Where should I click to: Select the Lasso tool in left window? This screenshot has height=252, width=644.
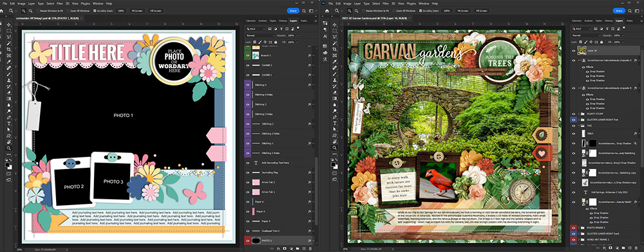point(8,37)
